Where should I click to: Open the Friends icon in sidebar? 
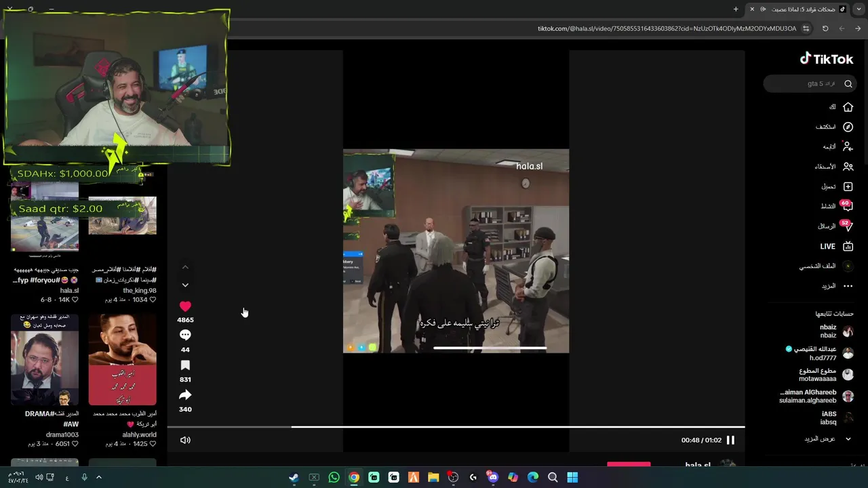(x=848, y=167)
